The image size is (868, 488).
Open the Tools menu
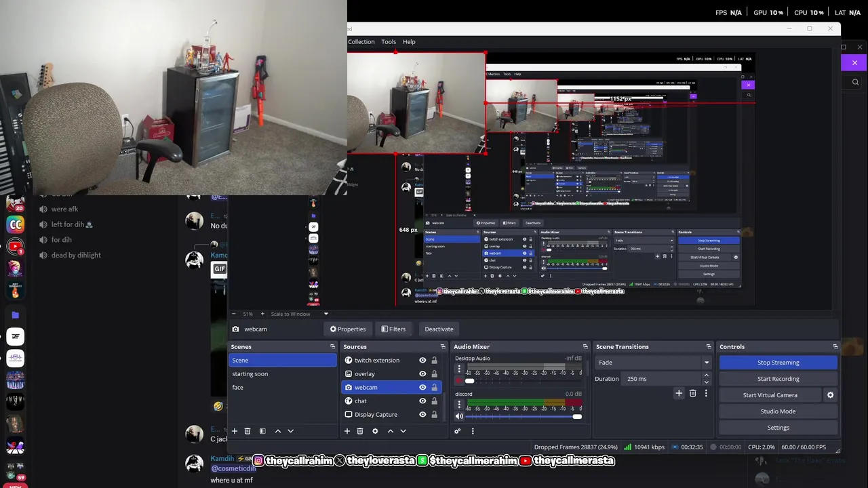tap(389, 42)
